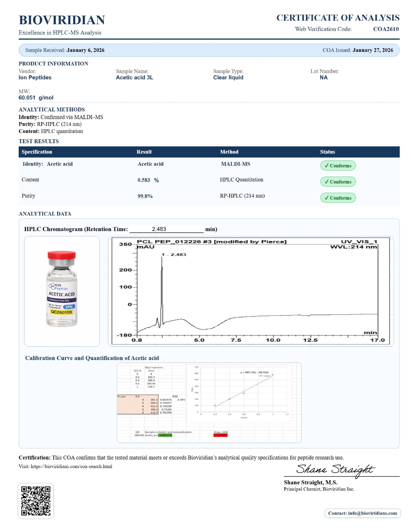
Task: Click the Identity Conforms status badge
Action: (338, 166)
